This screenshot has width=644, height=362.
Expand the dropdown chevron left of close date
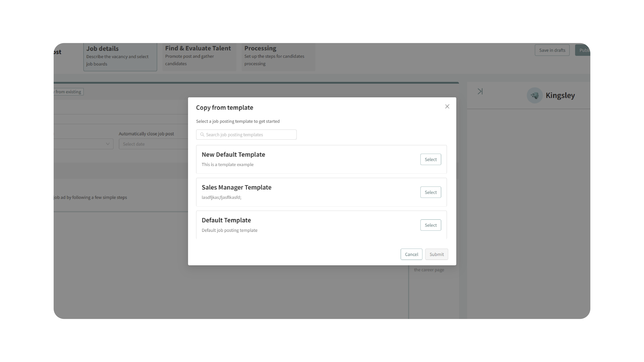[x=108, y=144]
